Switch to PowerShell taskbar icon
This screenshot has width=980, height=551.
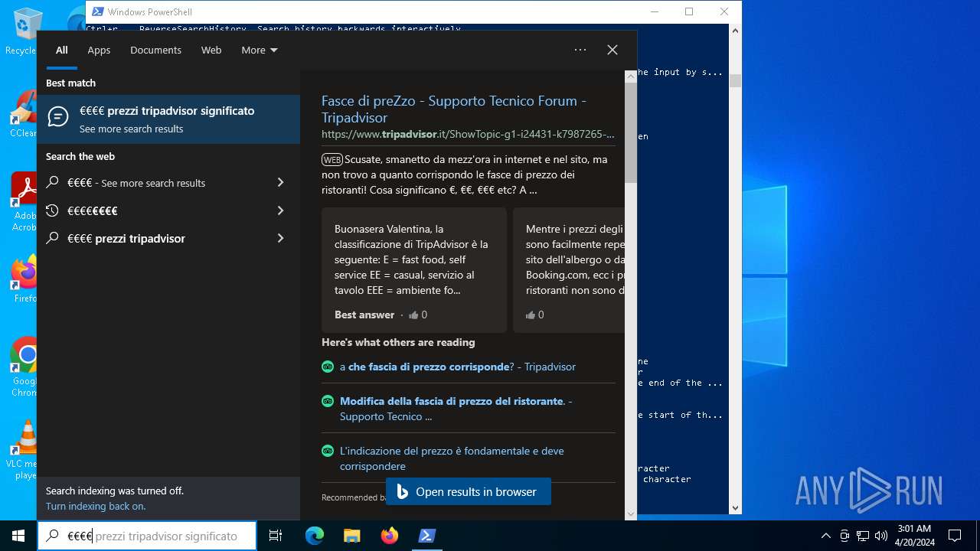(427, 536)
